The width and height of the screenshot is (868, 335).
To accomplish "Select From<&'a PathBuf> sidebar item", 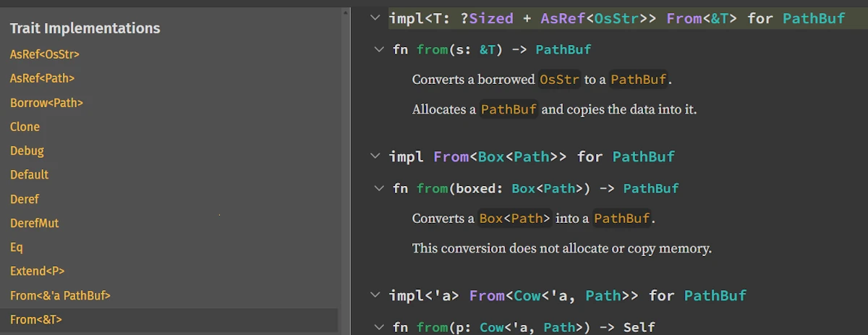I will coord(60,295).
